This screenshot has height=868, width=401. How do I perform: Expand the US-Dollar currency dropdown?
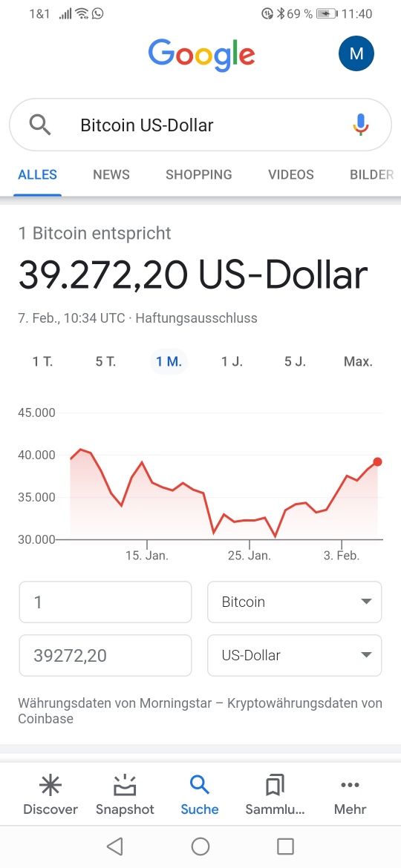pos(295,655)
